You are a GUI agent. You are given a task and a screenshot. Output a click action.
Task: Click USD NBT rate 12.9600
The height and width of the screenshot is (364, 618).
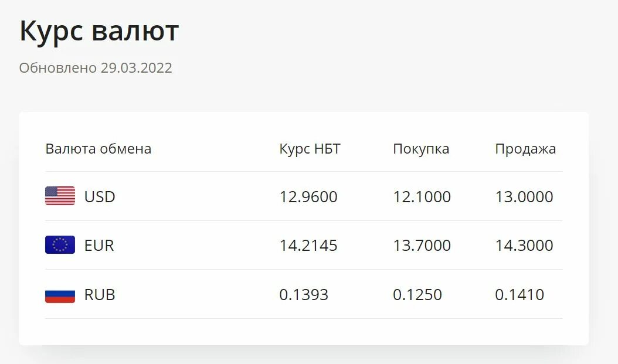tap(308, 196)
